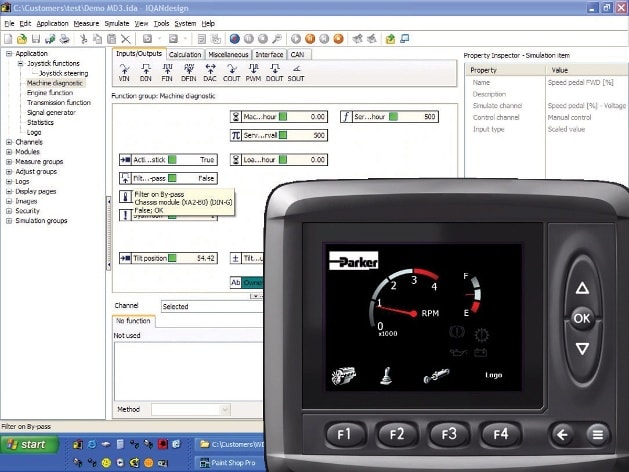Click the Save floppy disk icon
Image resolution: width=629 pixels, height=472 pixels.
[36, 39]
